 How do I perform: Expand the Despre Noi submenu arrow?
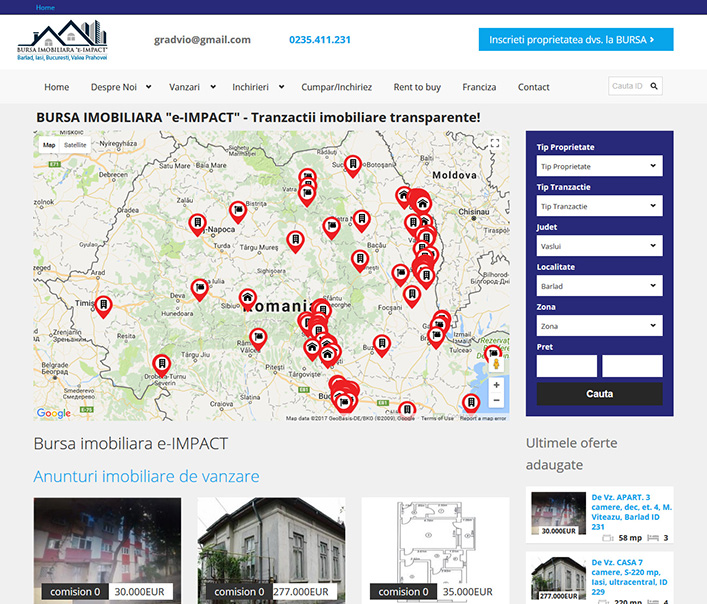tap(148, 87)
